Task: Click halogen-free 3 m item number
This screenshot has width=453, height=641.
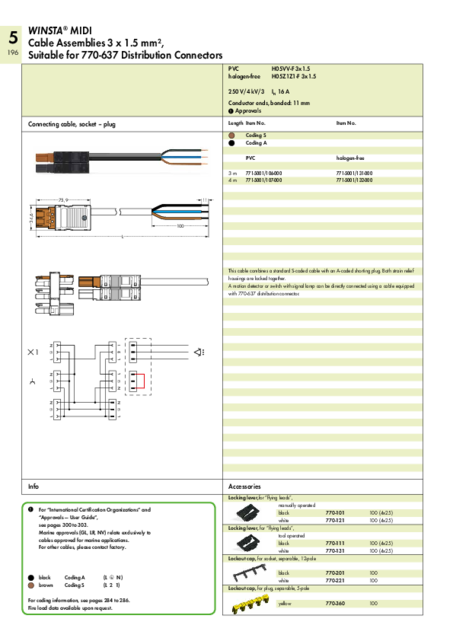Action: click(x=354, y=173)
